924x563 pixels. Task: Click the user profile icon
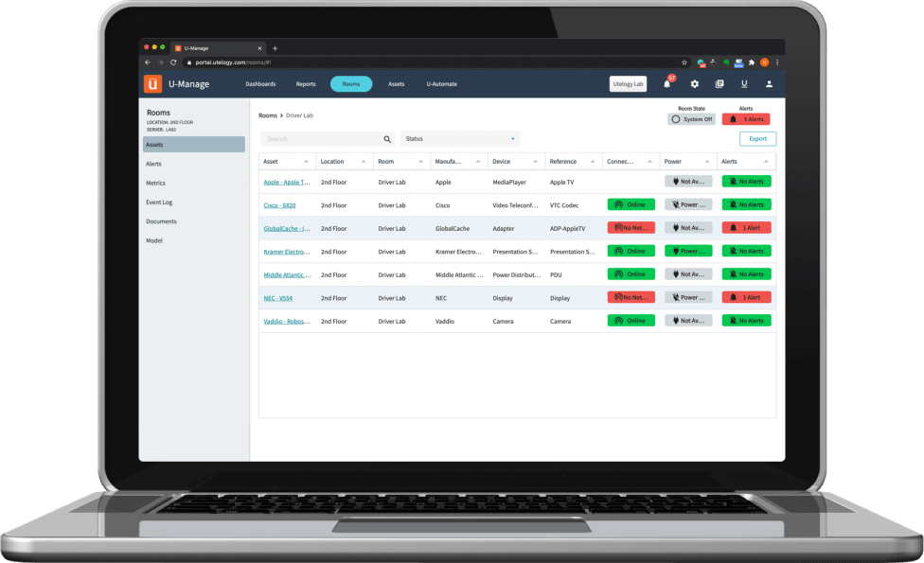[x=769, y=84]
